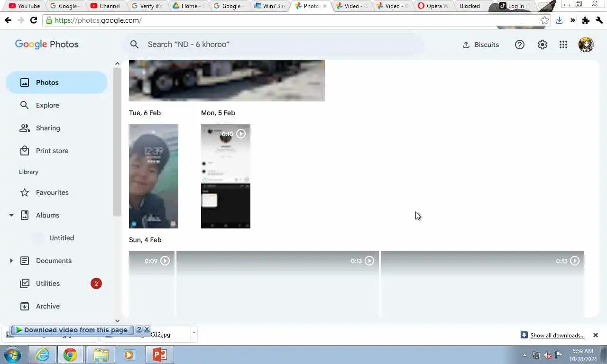Close the Photos tab
This screenshot has height=364, width=607.
325,6
